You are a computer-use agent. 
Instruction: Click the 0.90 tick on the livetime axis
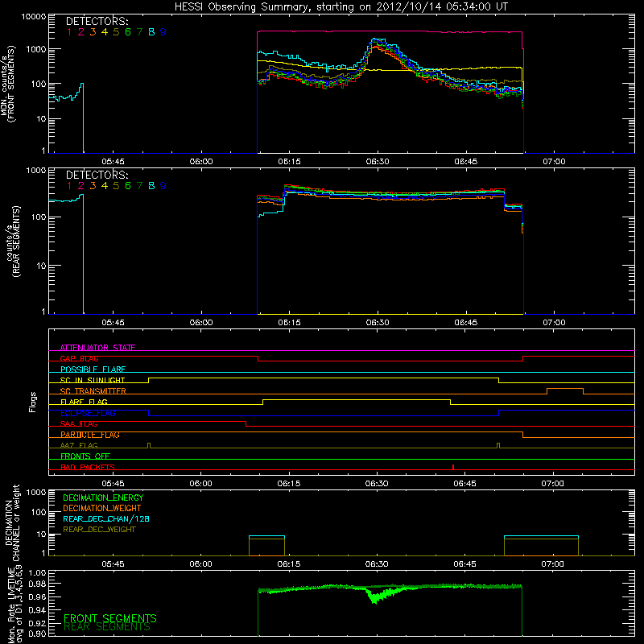(37, 634)
